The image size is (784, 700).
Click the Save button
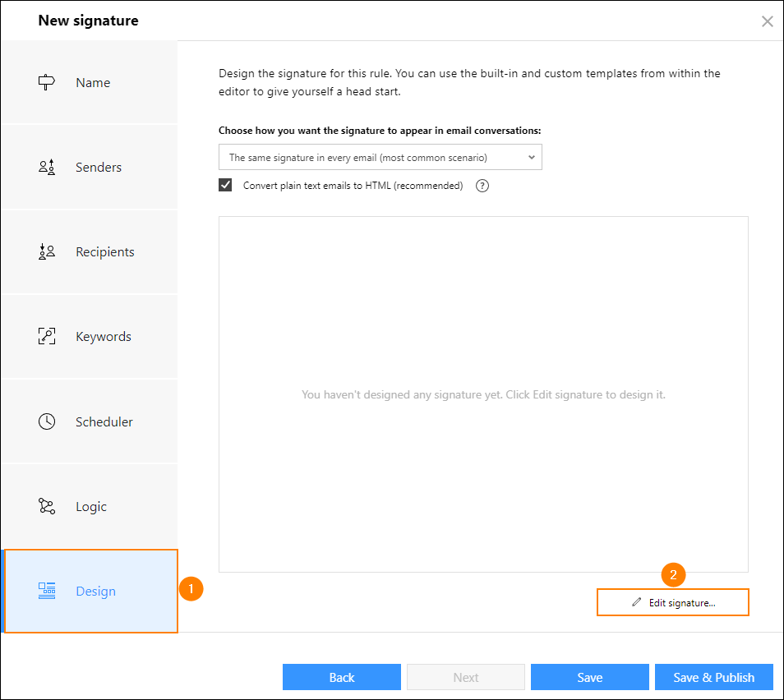coord(589,677)
